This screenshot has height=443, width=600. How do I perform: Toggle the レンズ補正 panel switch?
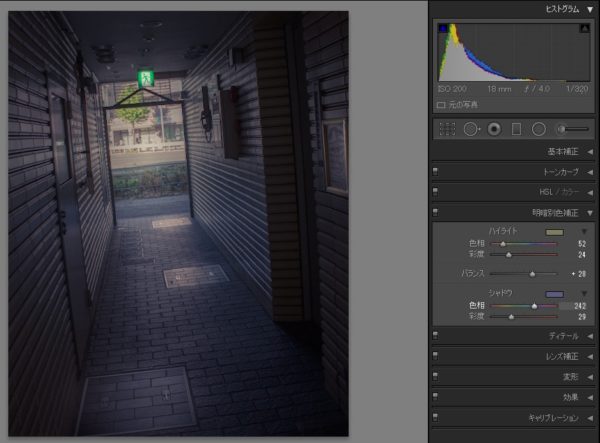(x=435, y=357)
